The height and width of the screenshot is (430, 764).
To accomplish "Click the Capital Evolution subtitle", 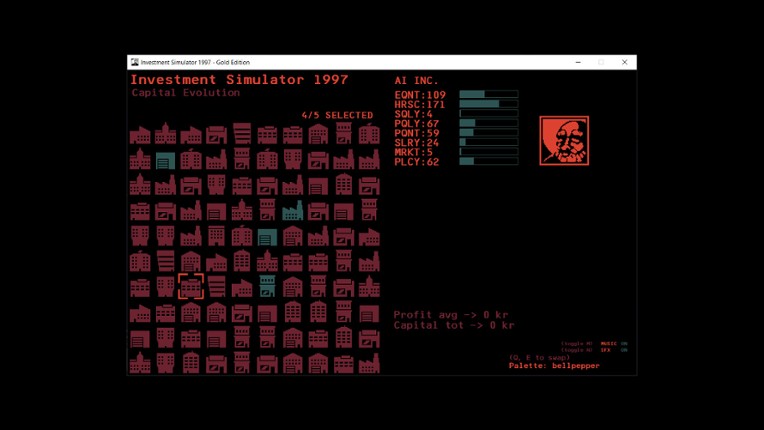I will click(x=186, y=93).
